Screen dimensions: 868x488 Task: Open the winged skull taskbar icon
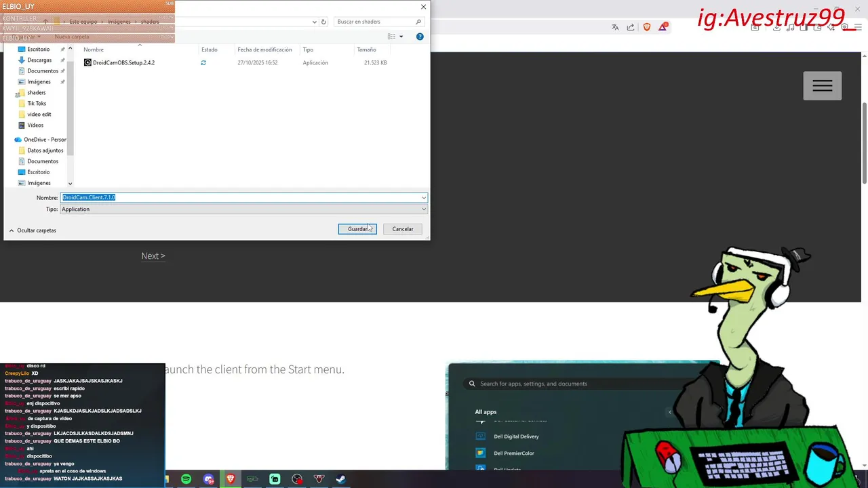(x=319, y=479)
